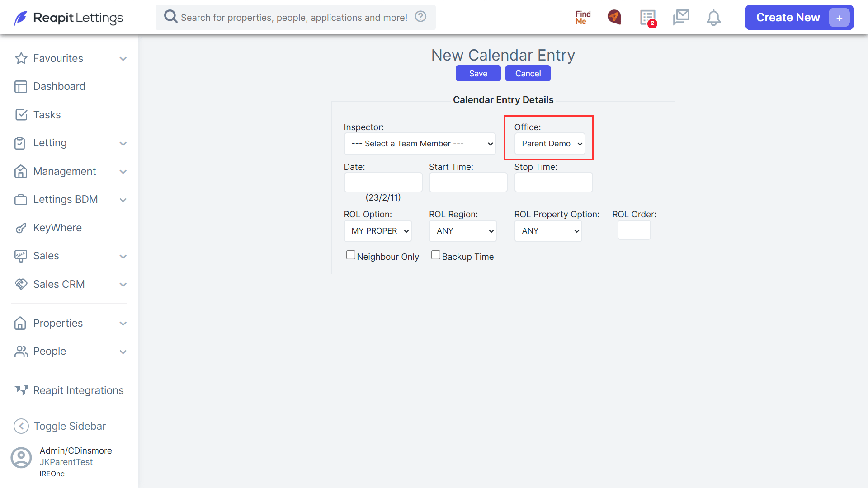Open KeyWhere in the sidebar

[57, 228]
